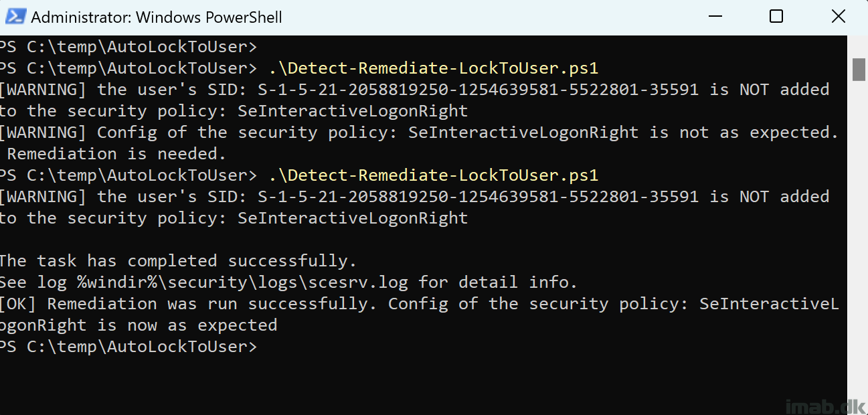868x415 pixels.
Task: Click the "Remediation is needed." text
Action: 116,154
